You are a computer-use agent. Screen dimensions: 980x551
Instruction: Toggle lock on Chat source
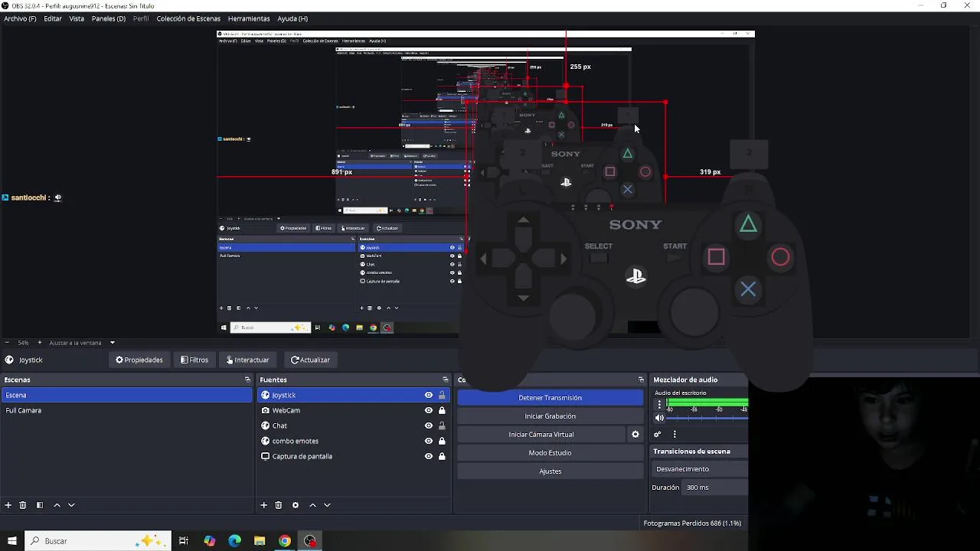(442, 425)
